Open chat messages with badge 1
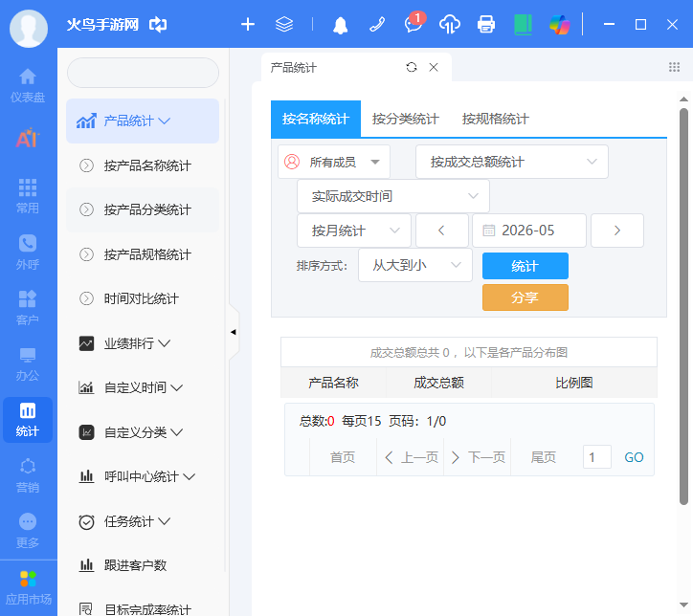The image size is (693, 616). click(x=414, y=23)
